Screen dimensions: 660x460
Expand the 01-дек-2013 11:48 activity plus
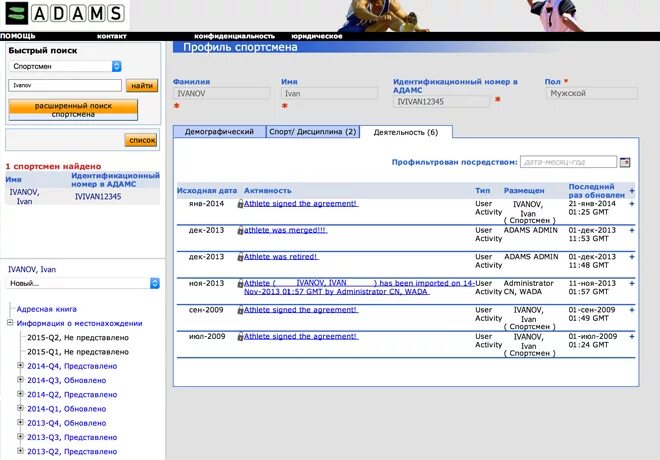pos(631,257)
